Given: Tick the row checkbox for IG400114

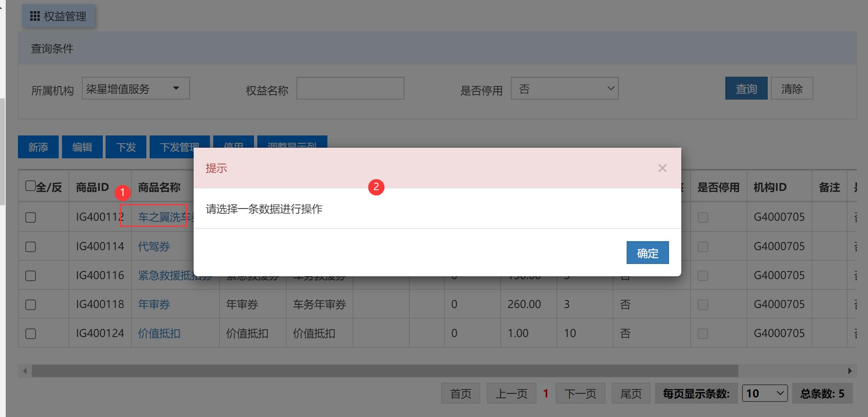Looking at the screenshot, I should click(x=31, y=247).
